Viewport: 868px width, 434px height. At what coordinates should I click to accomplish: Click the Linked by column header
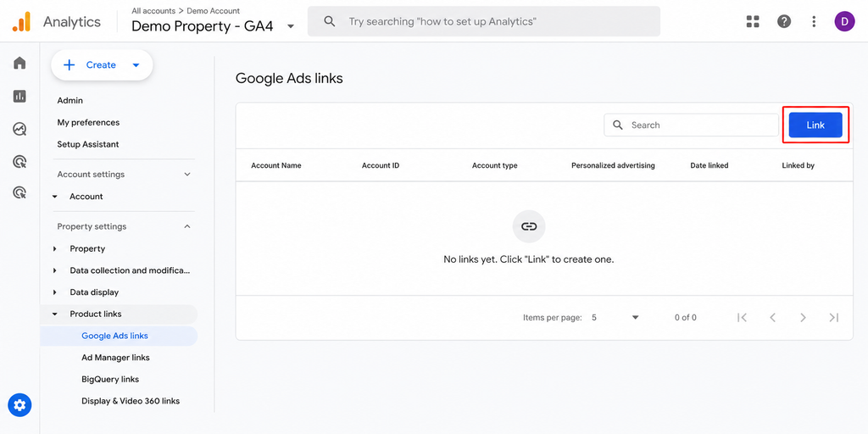point(798,165)
